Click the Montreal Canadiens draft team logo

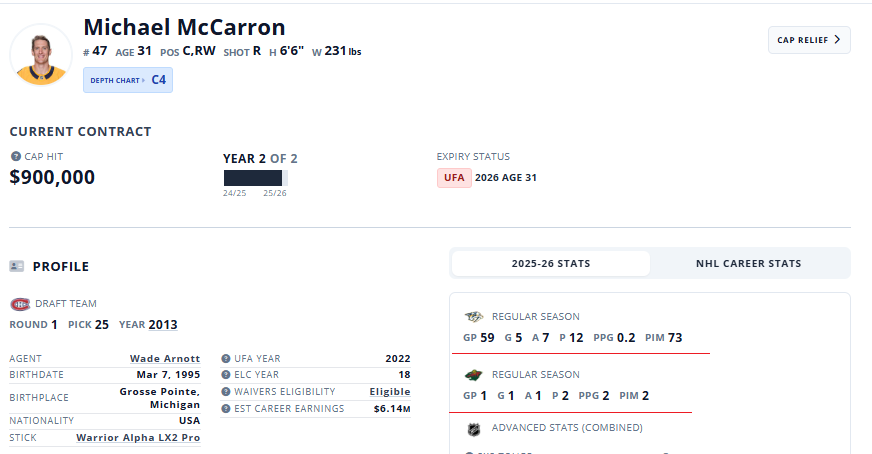[x=20, y=304]
